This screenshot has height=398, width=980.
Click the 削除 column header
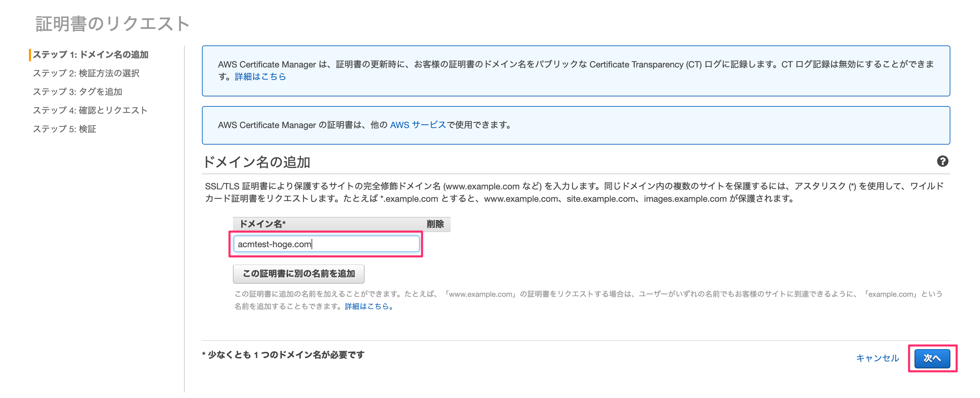[435, 224]
